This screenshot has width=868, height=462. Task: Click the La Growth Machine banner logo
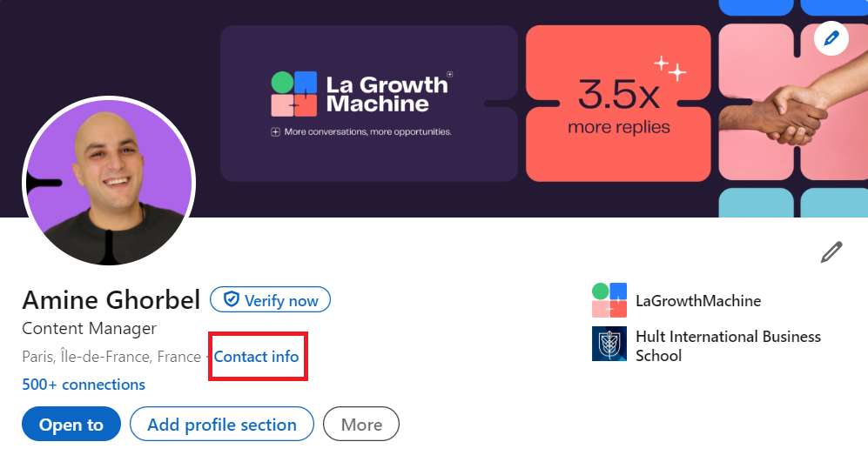point(360,94)
